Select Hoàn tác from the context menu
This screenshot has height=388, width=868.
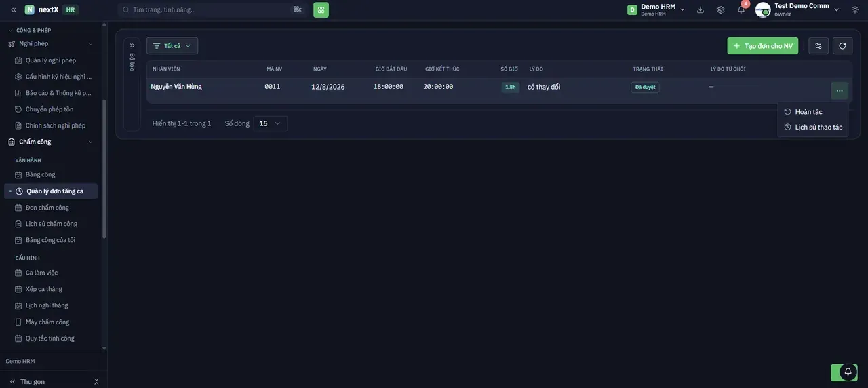click(813, 112)
